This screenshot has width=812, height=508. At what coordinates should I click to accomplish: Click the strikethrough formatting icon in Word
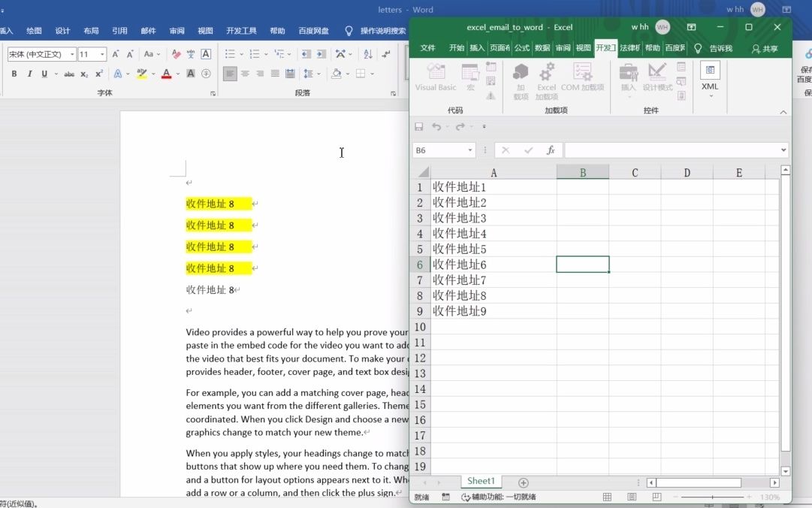point(70,73)
